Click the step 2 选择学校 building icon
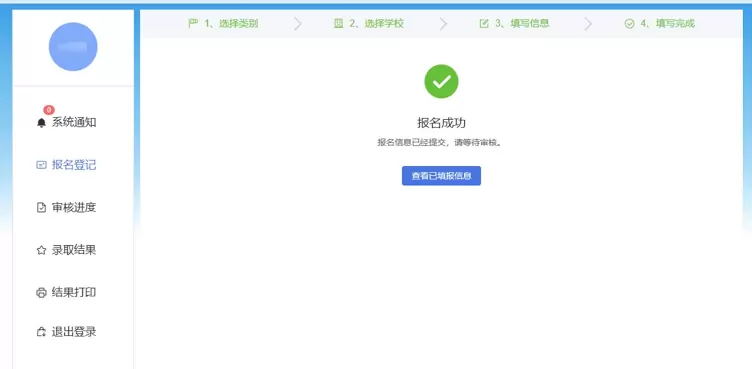This screenshot has height=369, width=752. [x=339, y=24]
